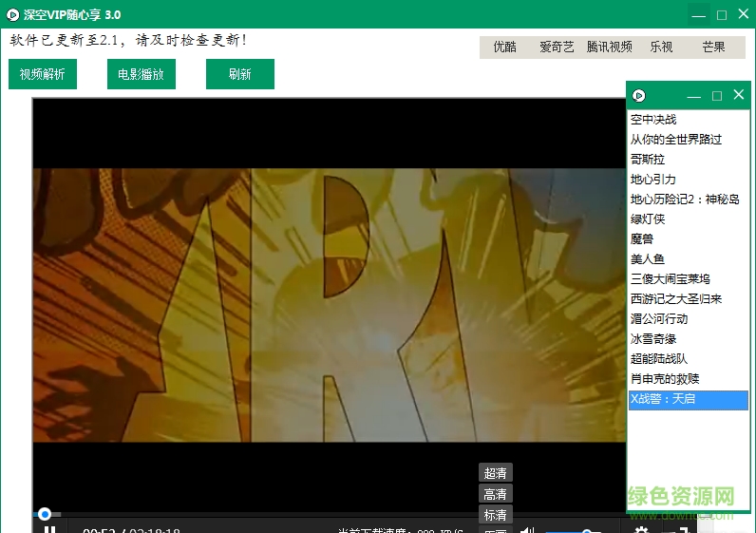The width and height of the screenshot is (756, 533).
Task: Pause the video playback
Action: 49,529
